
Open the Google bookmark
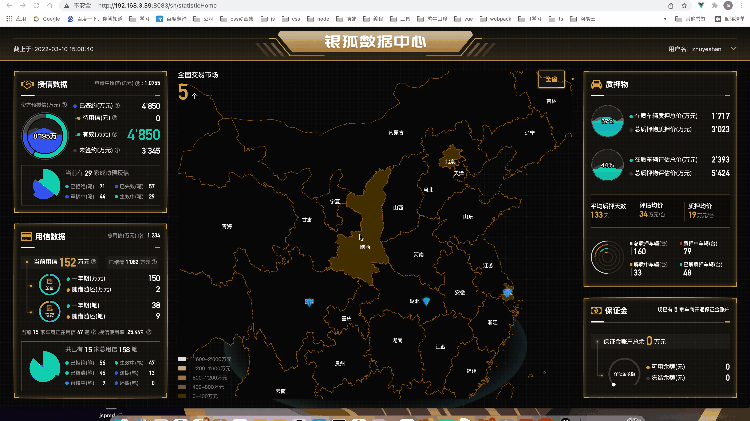coord(47,19)
